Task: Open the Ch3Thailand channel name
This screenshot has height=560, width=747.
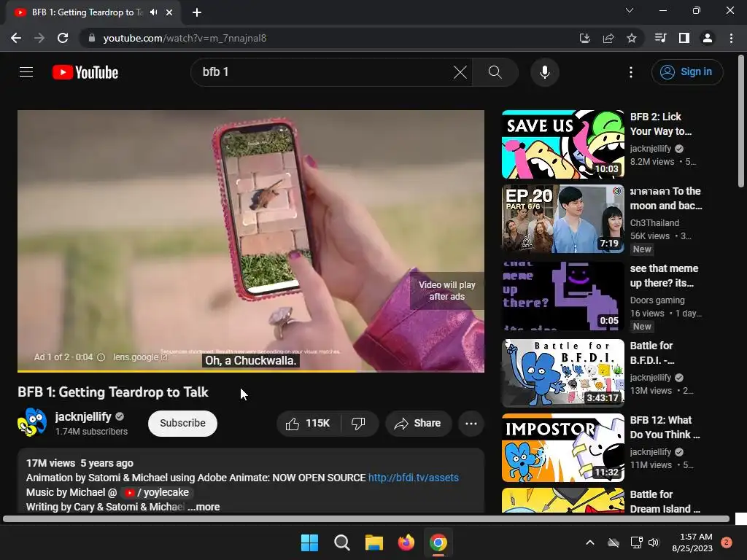Action: coord(654,223)
